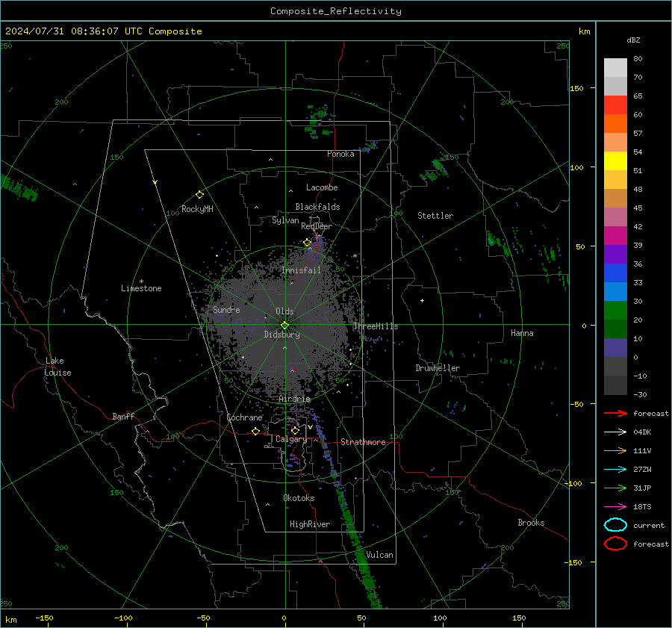Click the Blackfalds city label

(317, 207)
